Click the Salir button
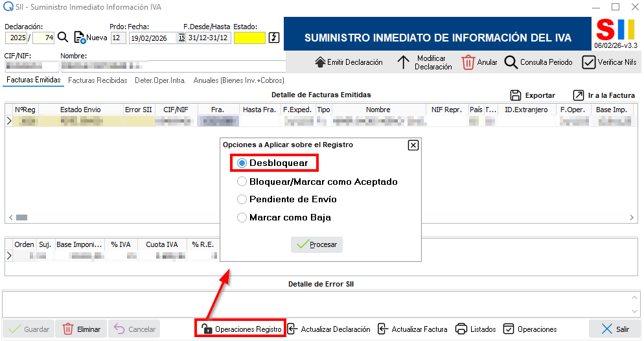The image size is (644, 341). point(614,329)
